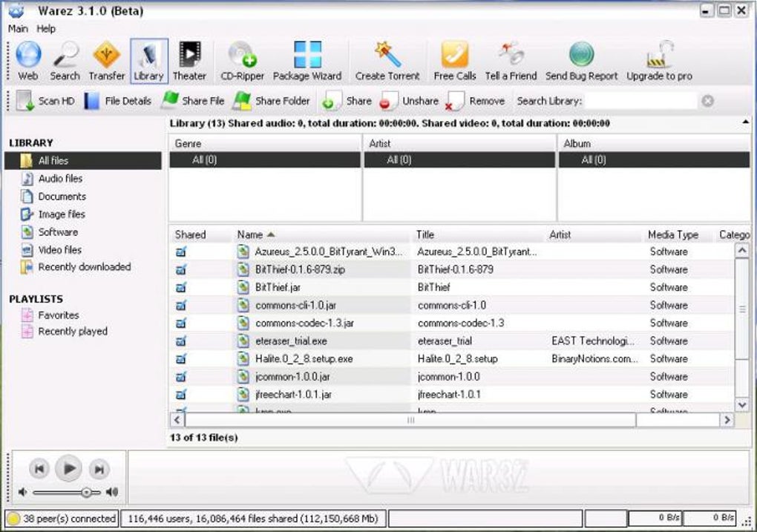Select All (0) under Genre
757x532 pixels.
coord(264,160)
